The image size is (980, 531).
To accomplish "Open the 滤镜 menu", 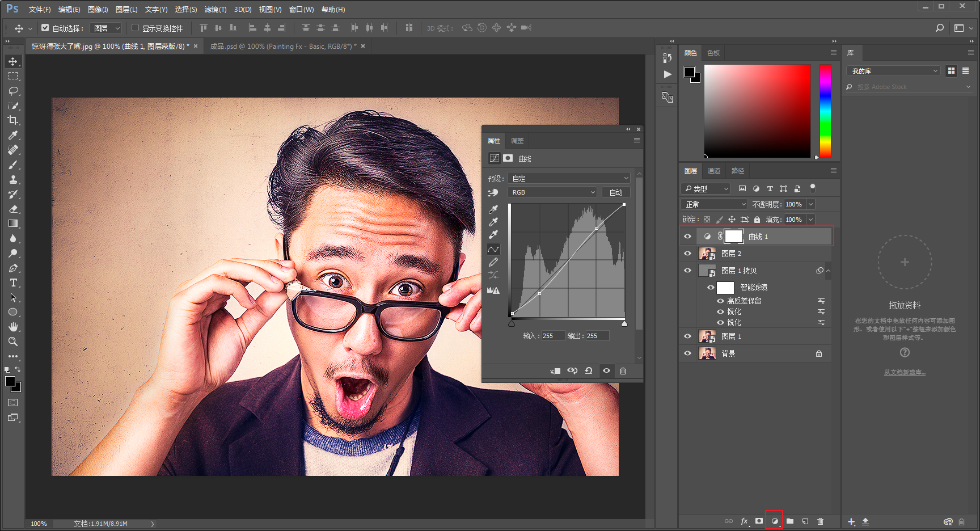I will (215, 10).
